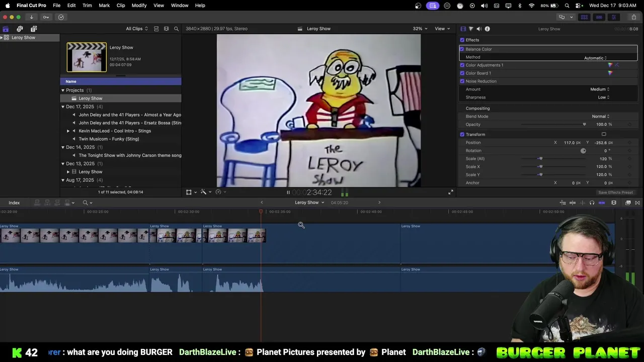This screenshot has width=644, height=362.
Task: Open the Effects browser icon
Action: pyautogui.click(x=628, y=203)
